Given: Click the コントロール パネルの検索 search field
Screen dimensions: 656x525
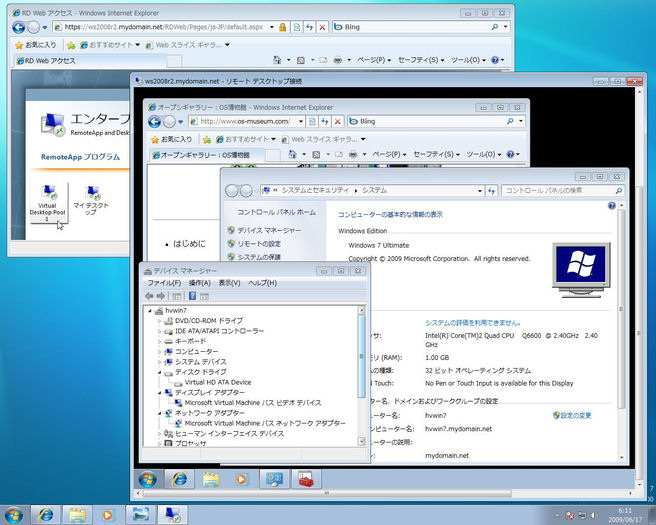Looking at the screenshot, I should 559,191.
